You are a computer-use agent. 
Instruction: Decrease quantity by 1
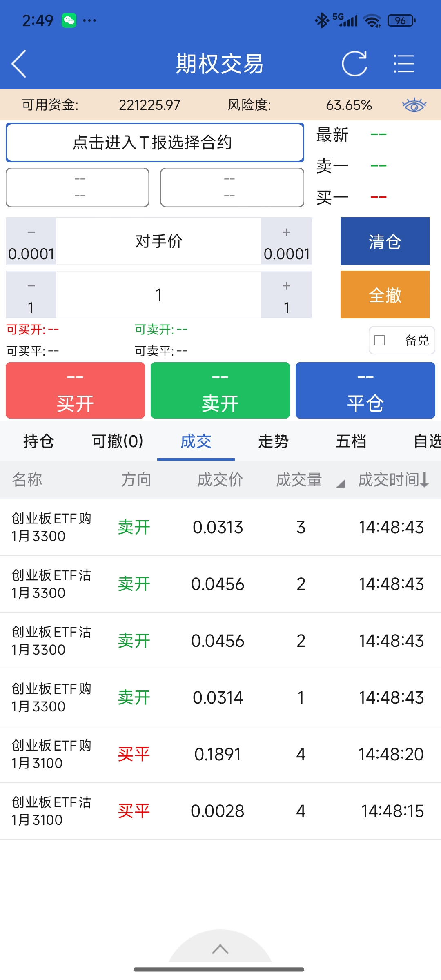click(x=31, y=295)
